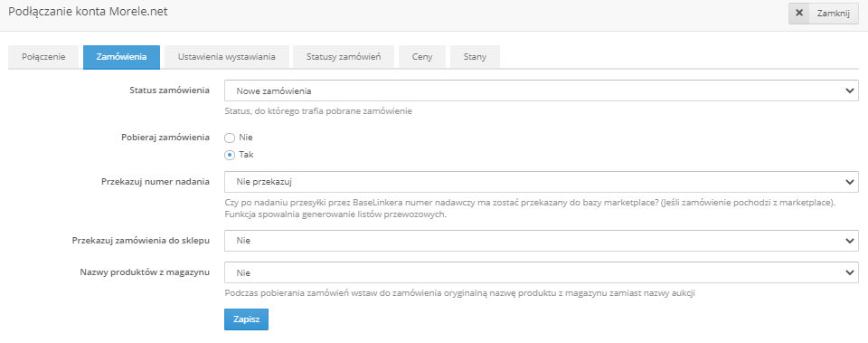Viewport: 868px width, 343px height.
Task: Open the Ceny tab
Action: pos(422,57)
